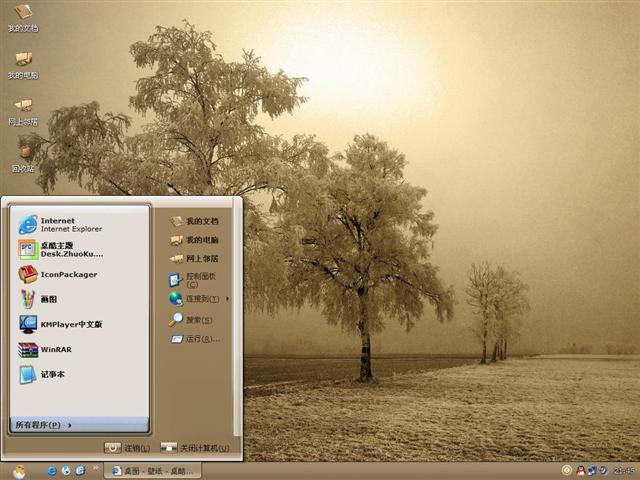Click the 注销(L) log off button
This screenshot has width=640, height=480.
(128, 448)
